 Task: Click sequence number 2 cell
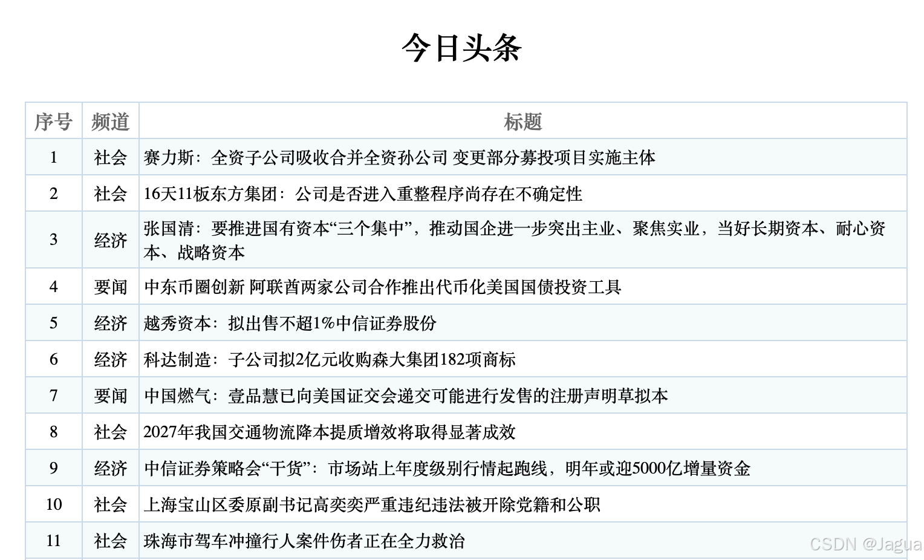click(x=54, y=194)
